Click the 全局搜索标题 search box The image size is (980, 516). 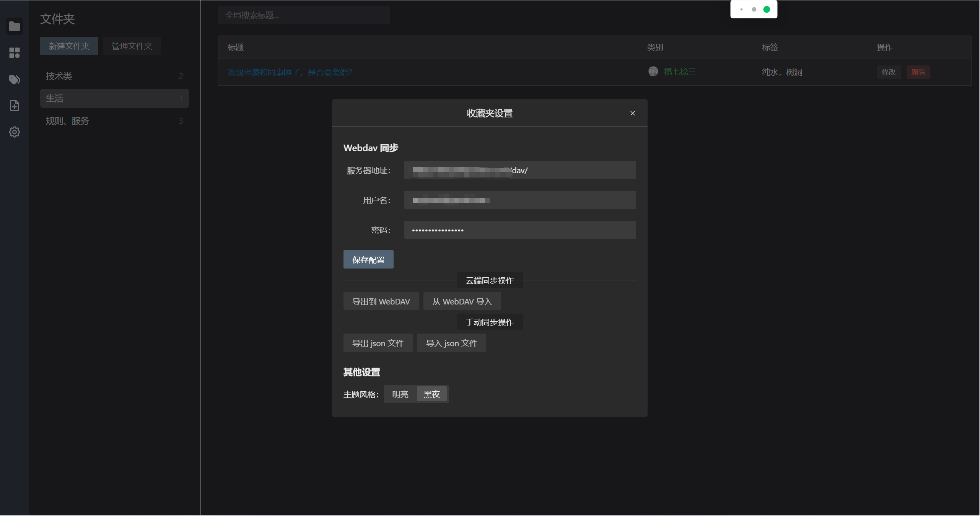304,15
